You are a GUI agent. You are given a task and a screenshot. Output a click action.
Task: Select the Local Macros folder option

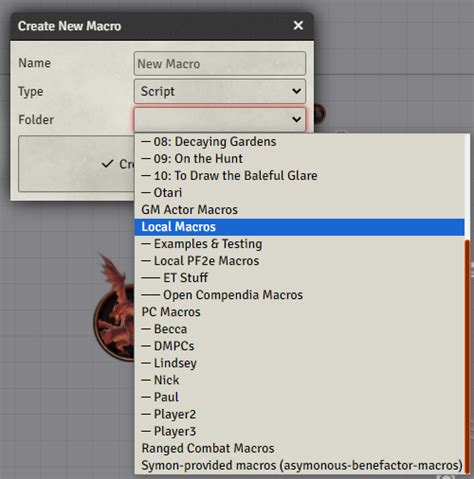[299, 227]
